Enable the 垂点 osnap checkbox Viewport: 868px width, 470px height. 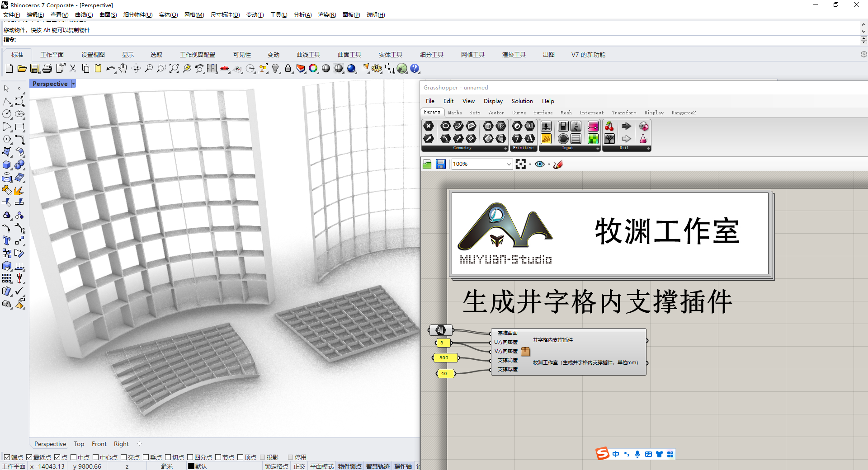pos(146,457)
